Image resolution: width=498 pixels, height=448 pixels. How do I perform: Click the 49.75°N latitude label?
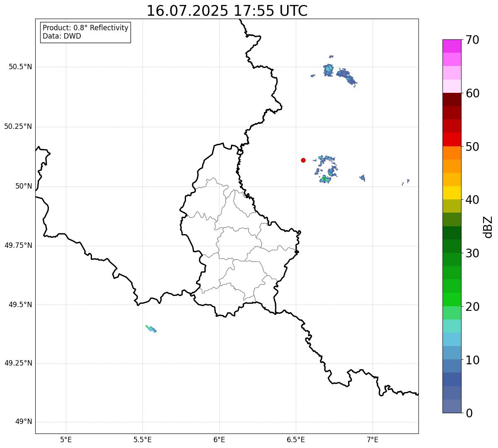tap(18, 245)
